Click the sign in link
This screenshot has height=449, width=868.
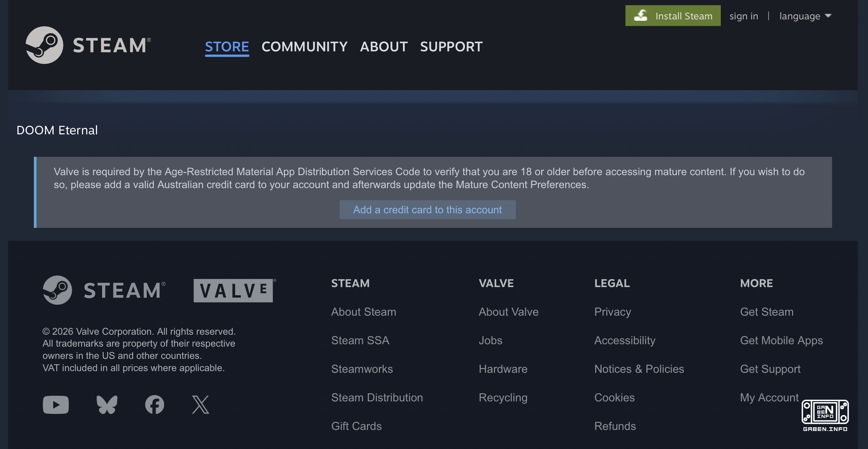point(744,16)
